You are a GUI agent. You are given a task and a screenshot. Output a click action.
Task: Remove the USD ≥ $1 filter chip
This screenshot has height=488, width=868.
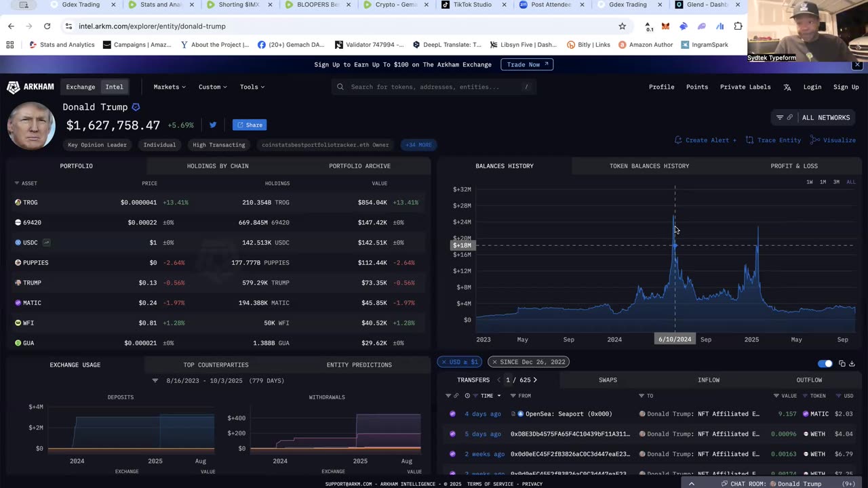click(x=443, y=362)
